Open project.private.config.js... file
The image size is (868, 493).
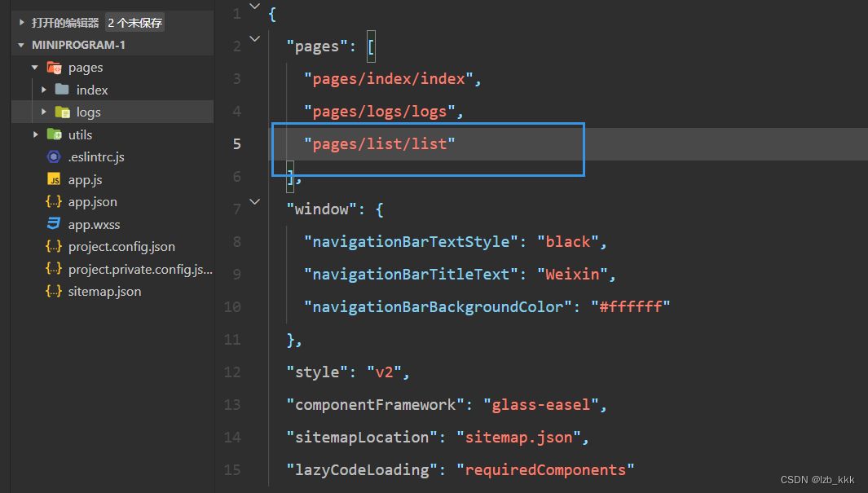click(x=140, y=270)
